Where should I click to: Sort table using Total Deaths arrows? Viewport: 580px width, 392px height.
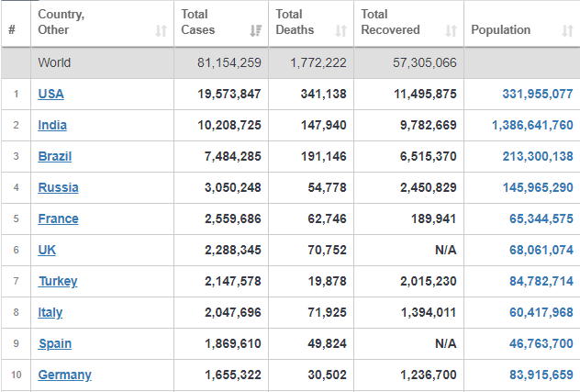[x=340, y=30]
